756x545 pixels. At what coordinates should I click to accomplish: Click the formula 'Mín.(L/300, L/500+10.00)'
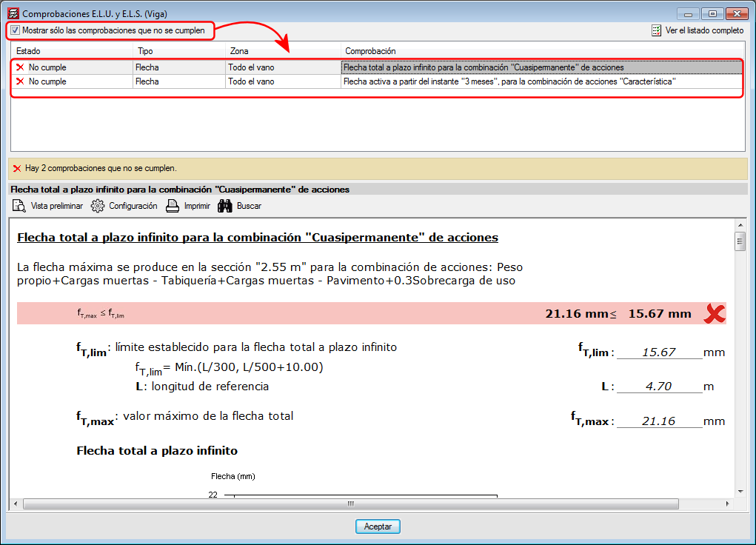(249, 367)
